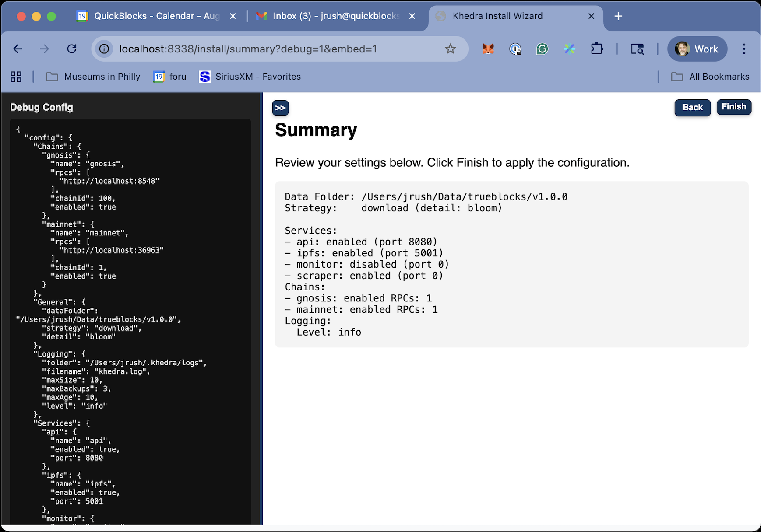
Task: Click the macOS yellow minimize window button
Action: (36, 16)
